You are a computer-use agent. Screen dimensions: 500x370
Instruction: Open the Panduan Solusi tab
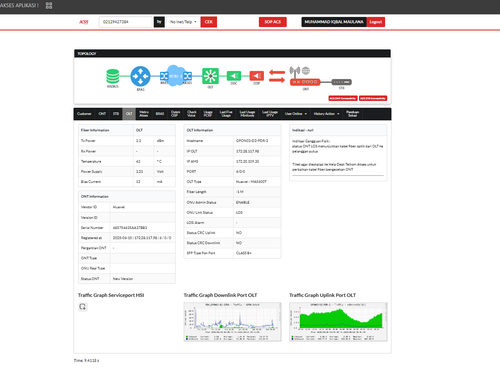[352, 114]
